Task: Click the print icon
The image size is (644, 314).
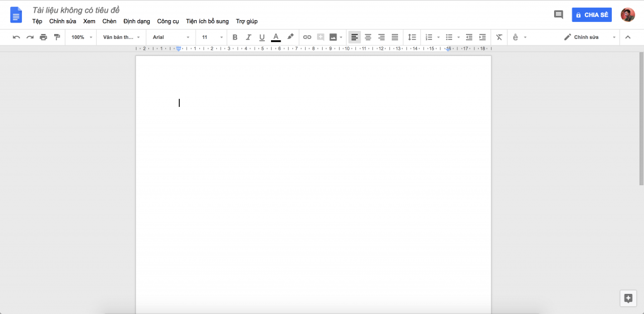Action: tap(43, 37)
